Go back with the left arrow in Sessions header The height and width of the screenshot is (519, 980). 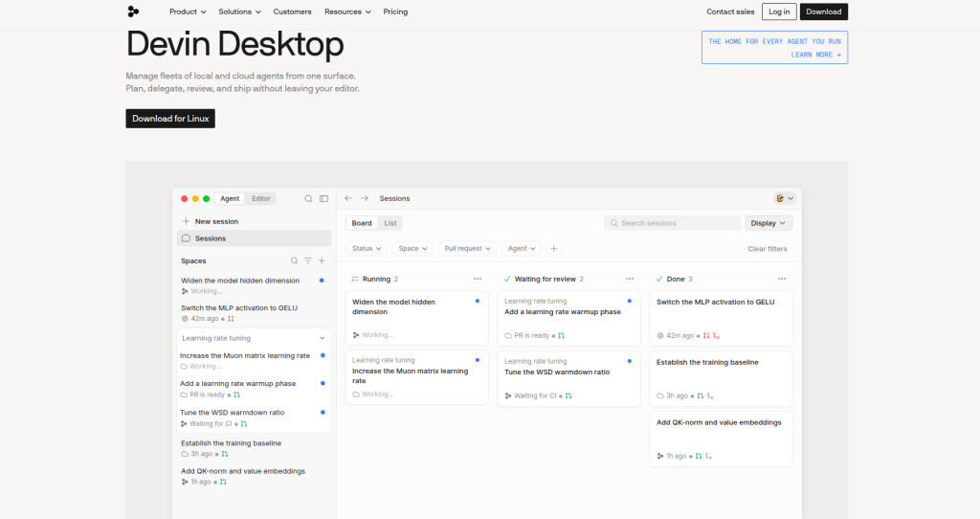tap(348, 198)
